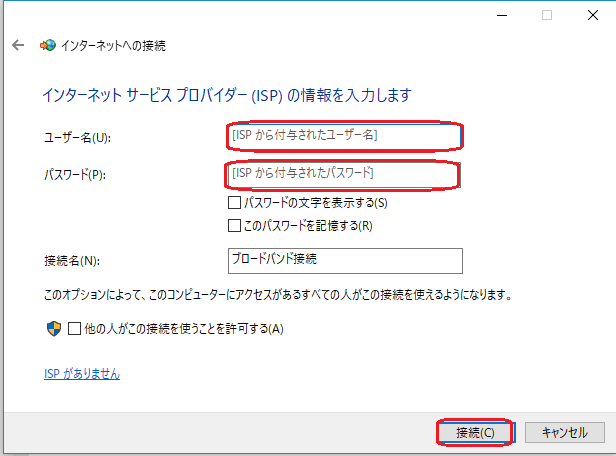616x456 pixels.
Task: Click the UAC shield icon
Action: [x=54, y=328]
